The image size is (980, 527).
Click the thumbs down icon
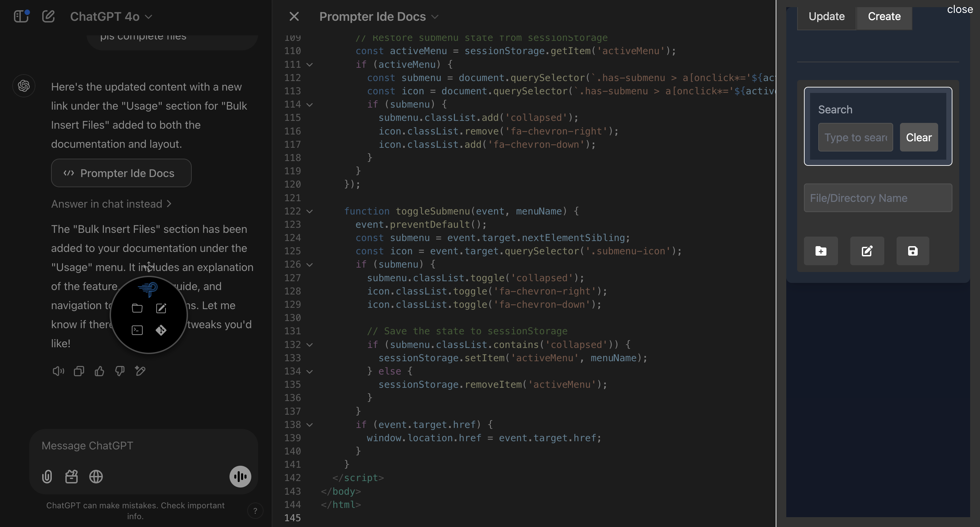tap(120, 371)
